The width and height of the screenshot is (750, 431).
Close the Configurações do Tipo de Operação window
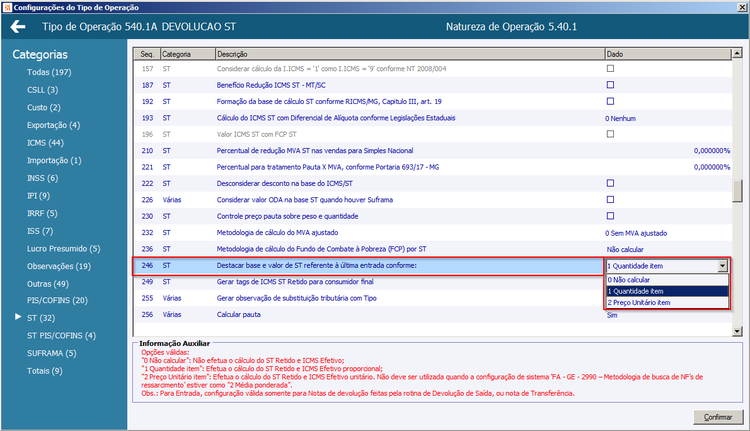pos(742,7)
